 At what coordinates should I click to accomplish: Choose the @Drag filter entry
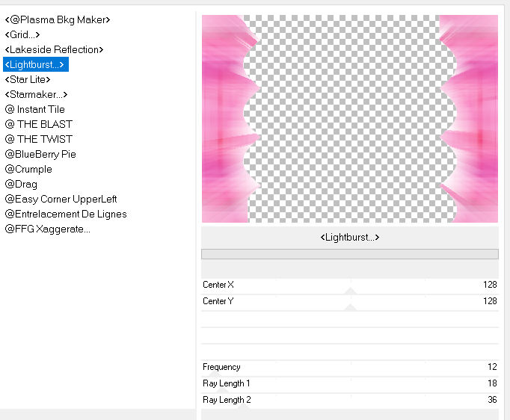point(21,184)
